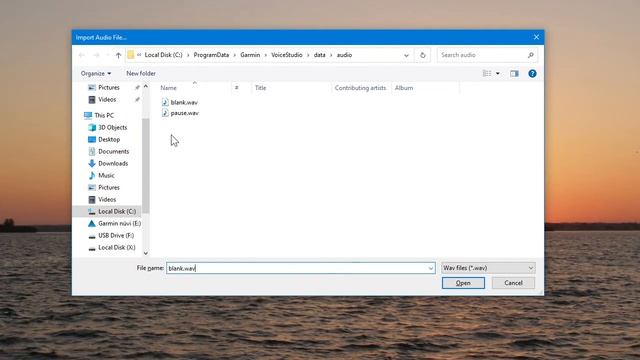
Task: Click the Downloads arrow icon
Action: pos(92,163)
